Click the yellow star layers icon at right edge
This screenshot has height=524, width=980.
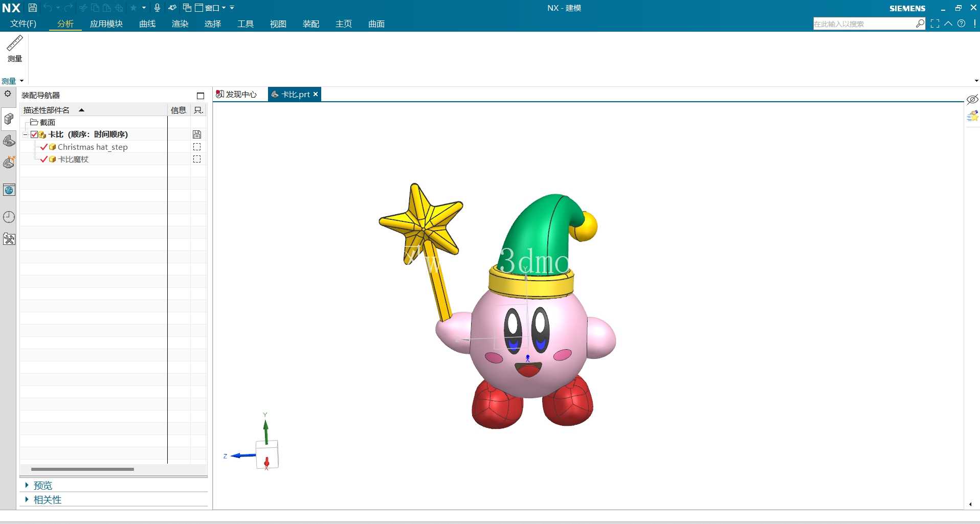tap(972, 117)
